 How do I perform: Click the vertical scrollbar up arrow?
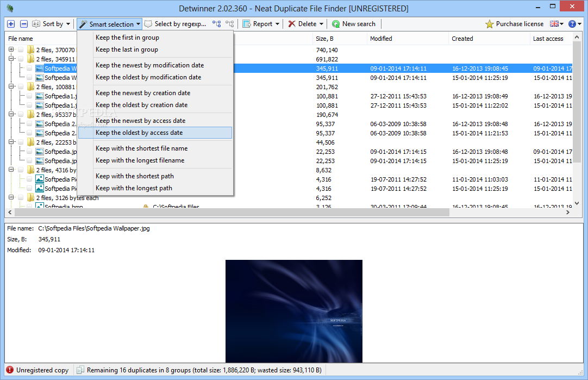[577, 38]
